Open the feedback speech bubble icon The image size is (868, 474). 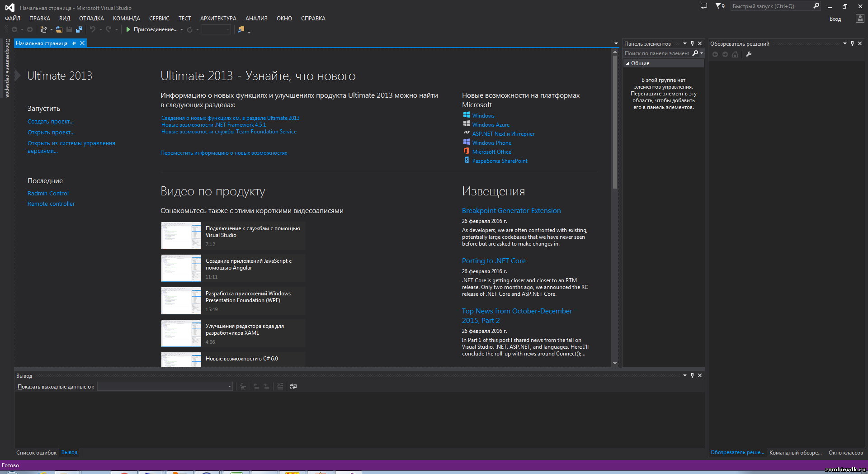click(704, 6)
